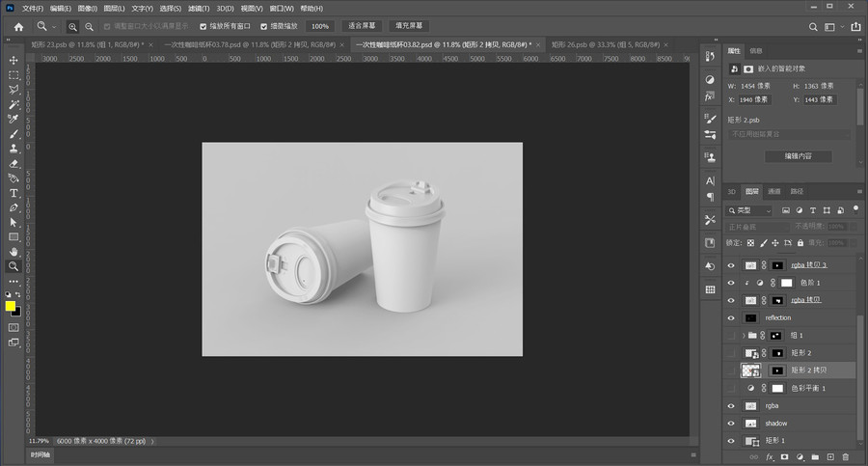Image resolution: width=868 pixels, height=466 pixels.
Task: Select the Polygonal Lasso tool
Action: pos(14,90)
